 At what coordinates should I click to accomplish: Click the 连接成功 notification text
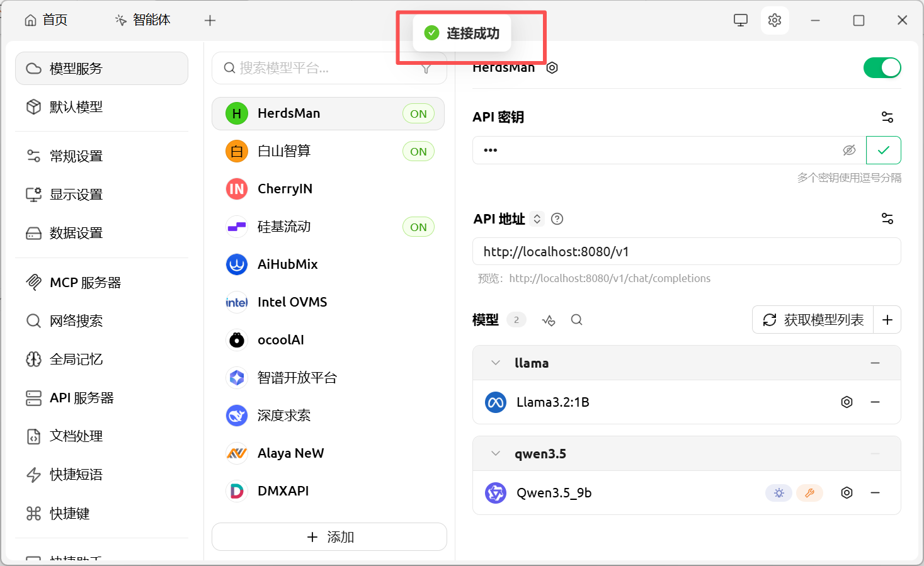coord(473,33)
